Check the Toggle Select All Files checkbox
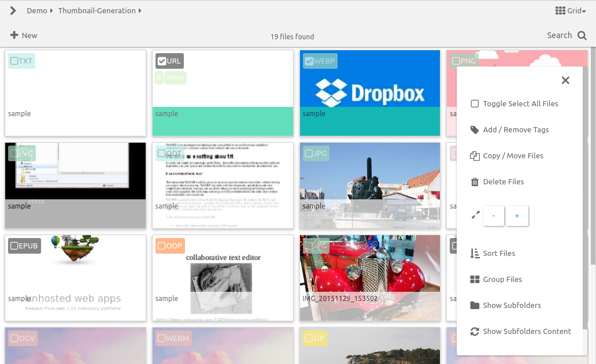 click(x=475, y=104)
